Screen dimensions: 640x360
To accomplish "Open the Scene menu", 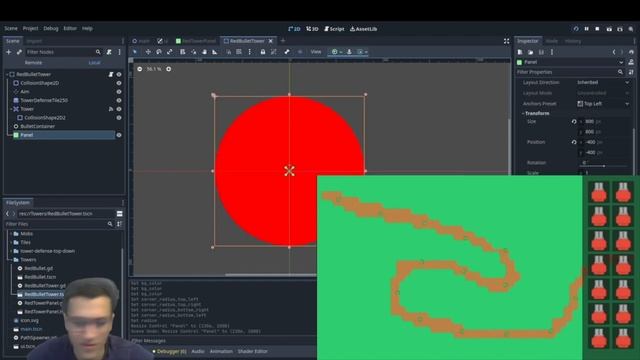I will coord(11,29).
